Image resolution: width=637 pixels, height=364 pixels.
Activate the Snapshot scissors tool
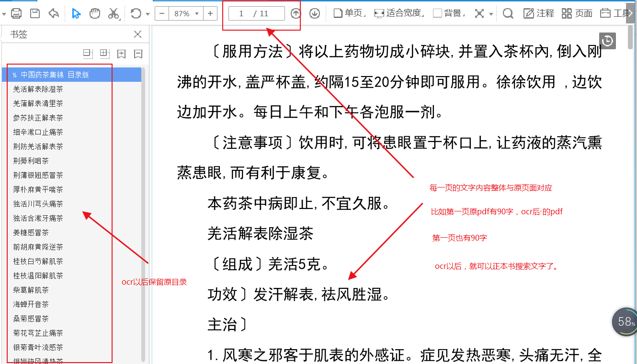click(x=114, y=13)
